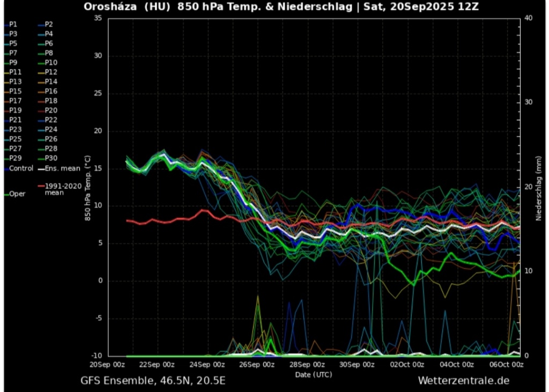Viewport: 549px width, 392px height.
Task: Click the Oper legend entry
Action: [x=17, y=194]
